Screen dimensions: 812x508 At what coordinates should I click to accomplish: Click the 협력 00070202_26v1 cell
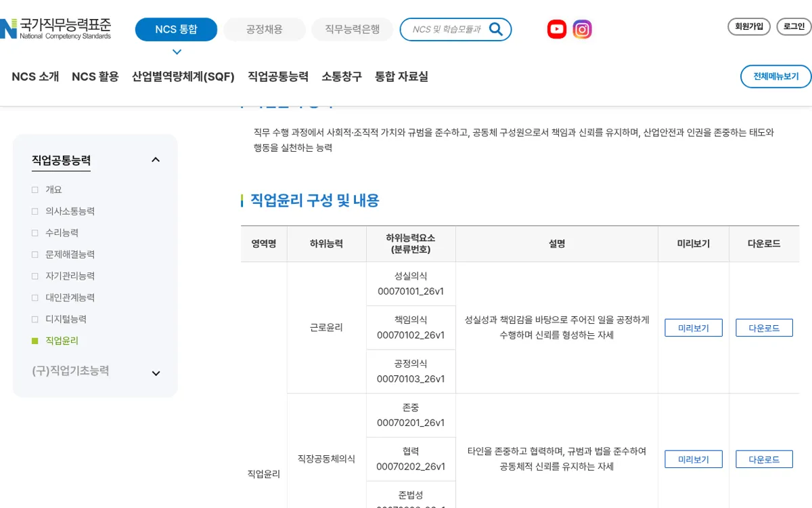click(411, 459)
